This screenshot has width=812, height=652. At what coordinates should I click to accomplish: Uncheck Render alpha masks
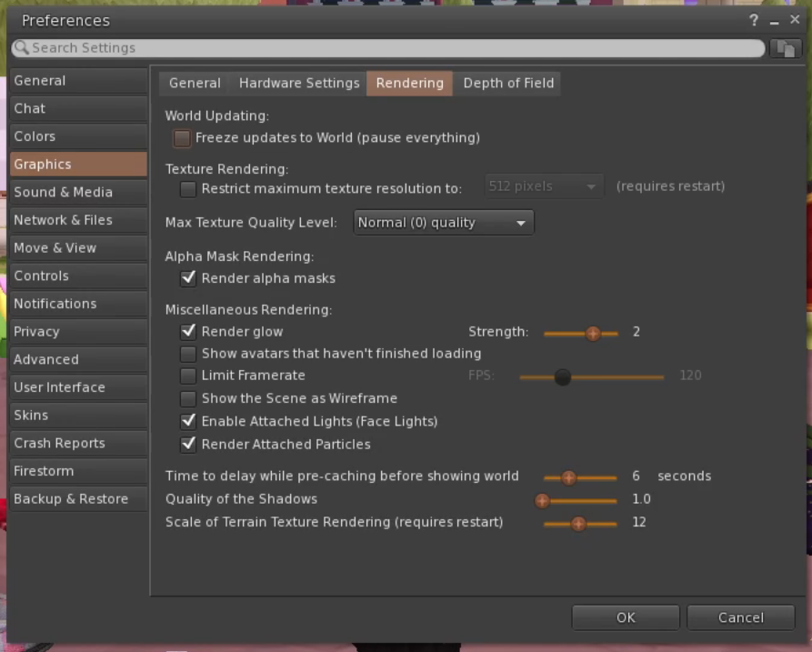point(188,278)
